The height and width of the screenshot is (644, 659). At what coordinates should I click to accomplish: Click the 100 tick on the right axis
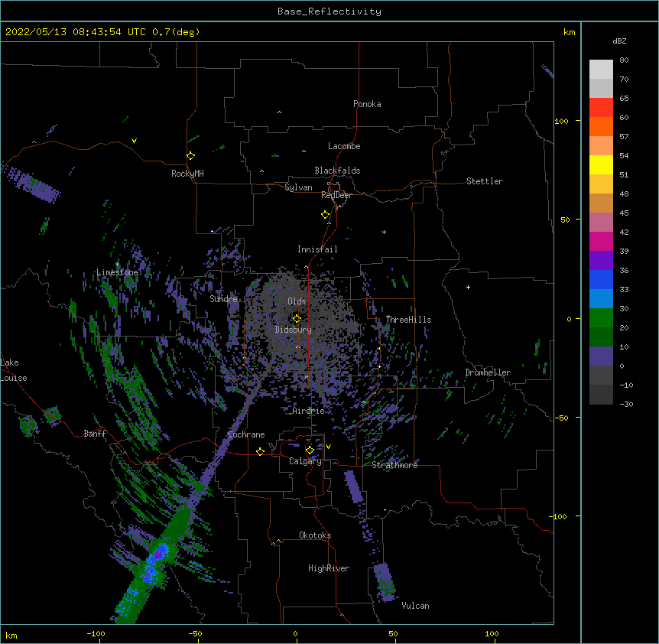tap(561, 121)
